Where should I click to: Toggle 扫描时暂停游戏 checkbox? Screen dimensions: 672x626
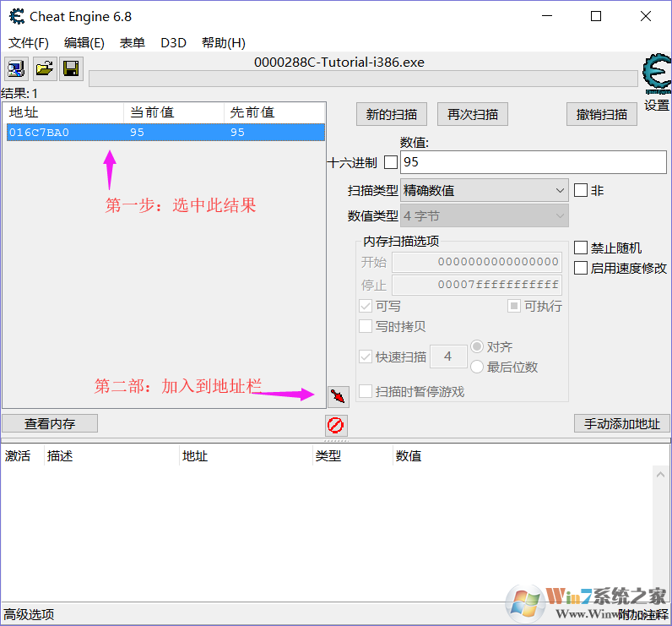(366, 391)
